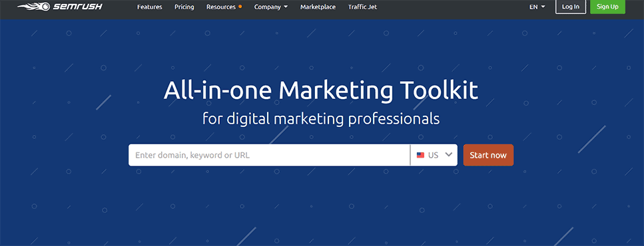The image size is (644, 246).
Task: Select the Company menu label
Action: 267,7
